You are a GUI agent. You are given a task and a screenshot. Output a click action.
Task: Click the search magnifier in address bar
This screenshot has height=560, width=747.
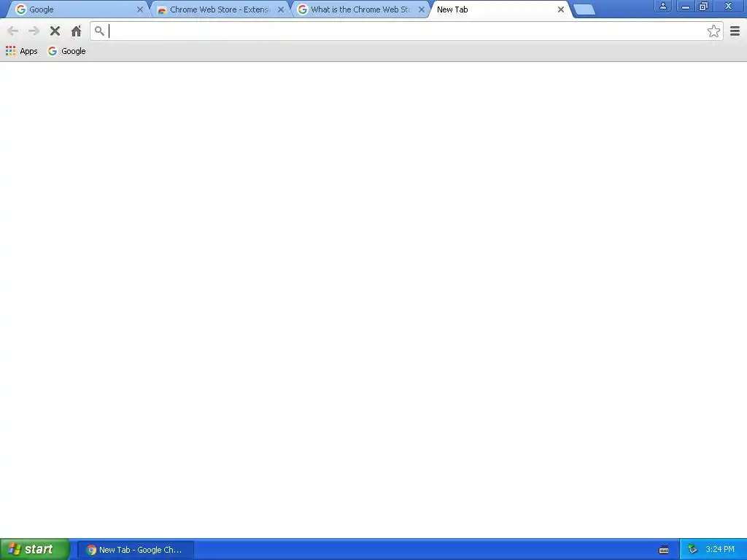[x=99, y=31]
